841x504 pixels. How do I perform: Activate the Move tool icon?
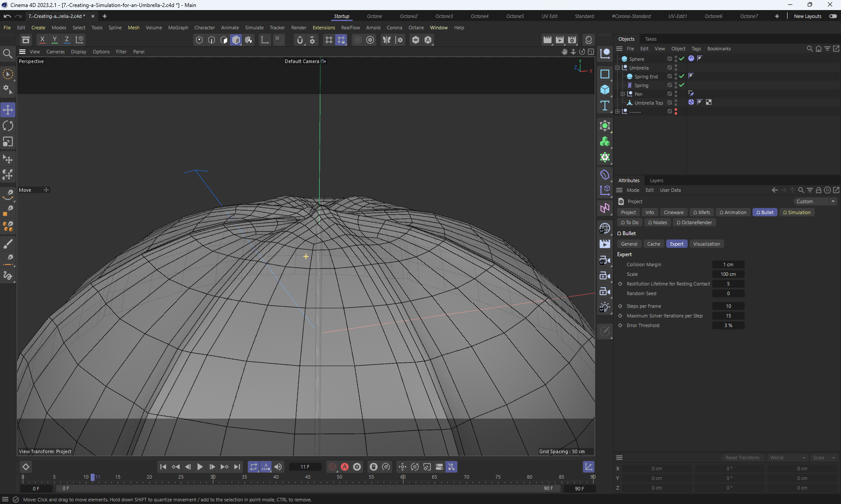pyautogui.click(x=8, y=110)
